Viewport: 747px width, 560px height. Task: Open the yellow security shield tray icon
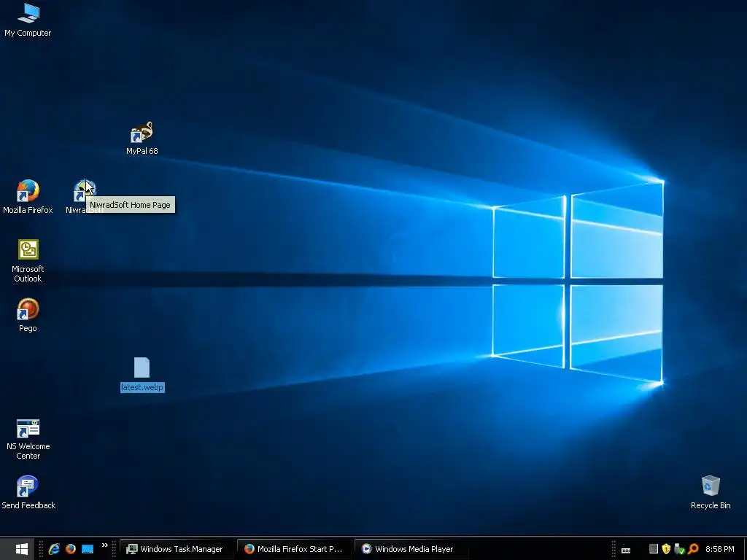click(x=666, y=549)
